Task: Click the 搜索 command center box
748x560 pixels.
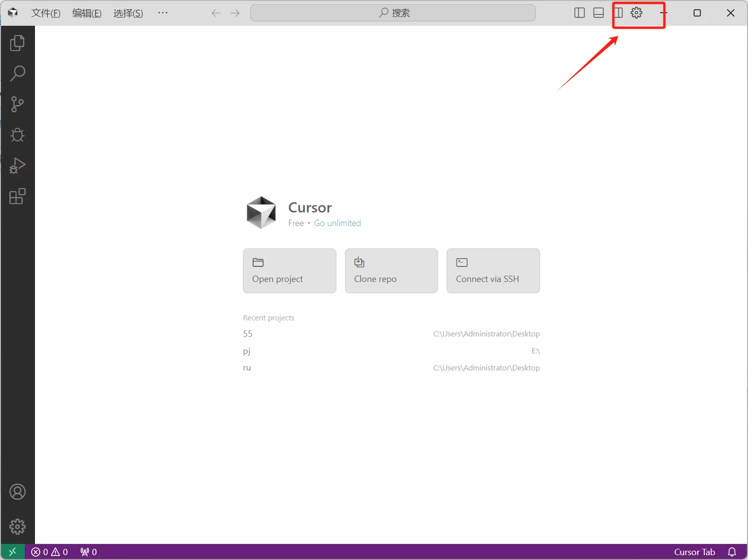Action: point(393,13)
